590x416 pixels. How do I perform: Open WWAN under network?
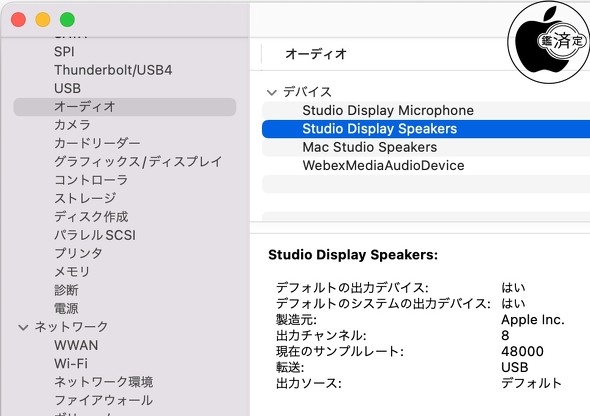click(x=76, y=345)
